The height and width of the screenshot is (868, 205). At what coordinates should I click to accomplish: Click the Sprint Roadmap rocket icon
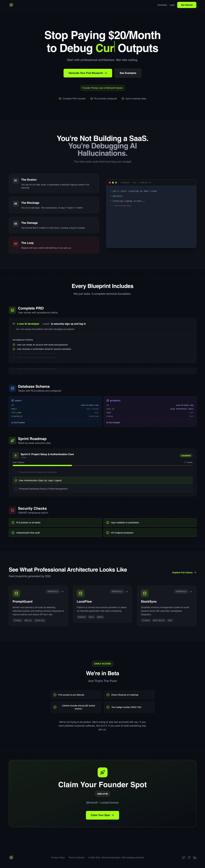point(12,440)
